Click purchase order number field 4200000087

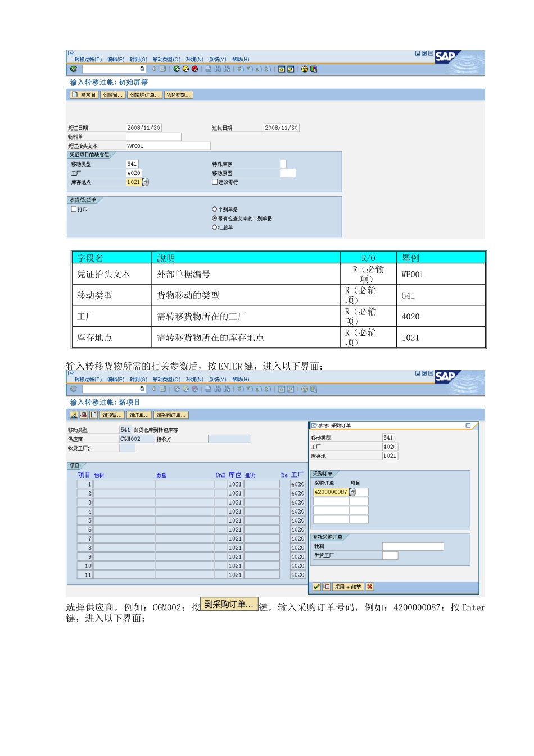point(331,492)
